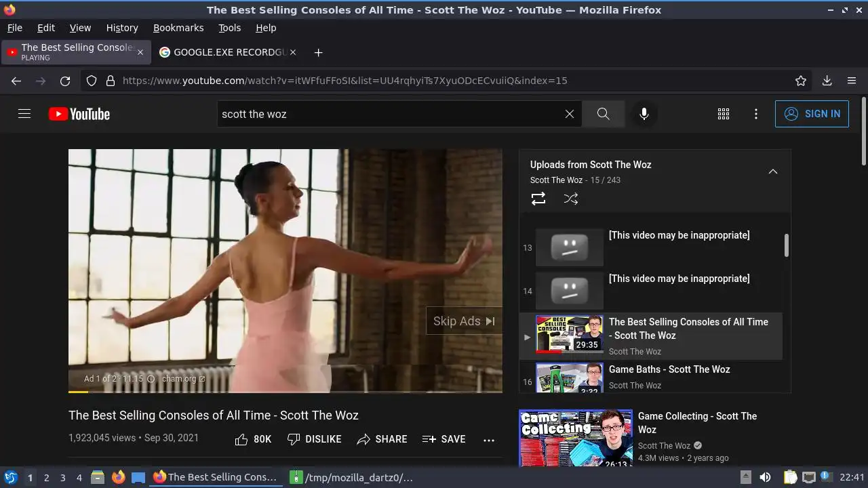Click Skip Ads on the video

464,321
